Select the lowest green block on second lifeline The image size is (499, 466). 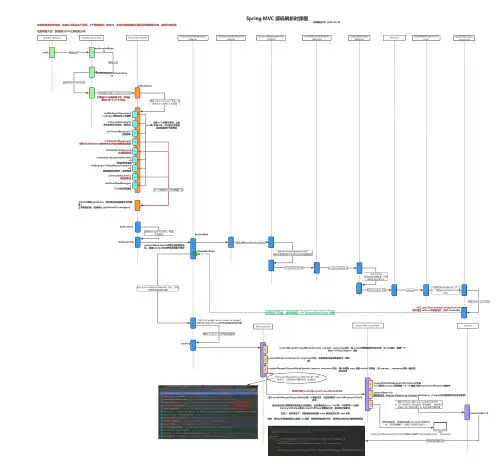point(92,93)
